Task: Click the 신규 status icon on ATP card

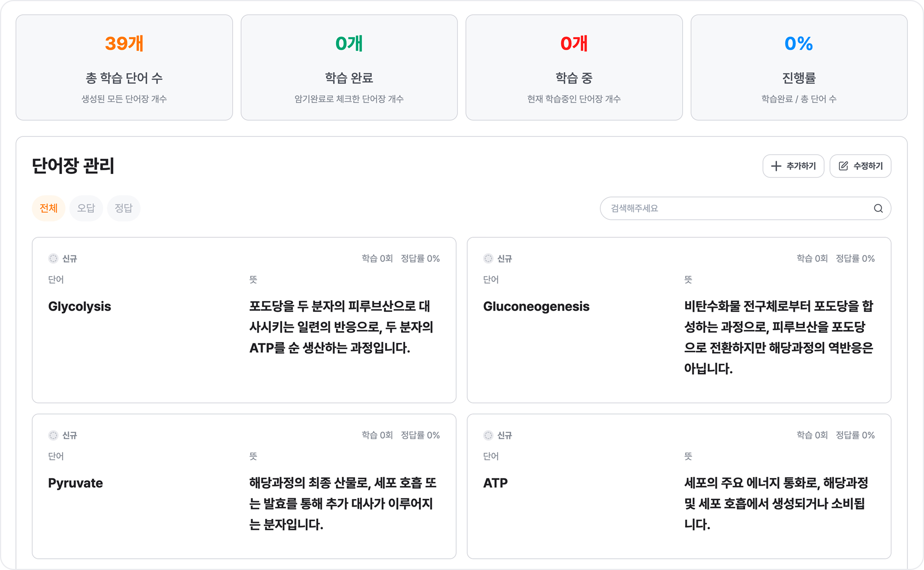Action: [488, 435]
